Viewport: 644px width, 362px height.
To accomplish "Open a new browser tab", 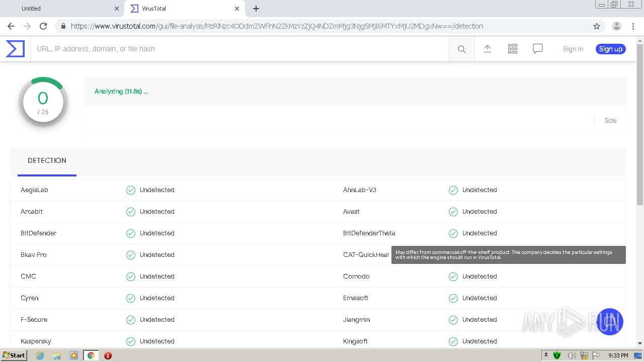I will click(256, 9).
